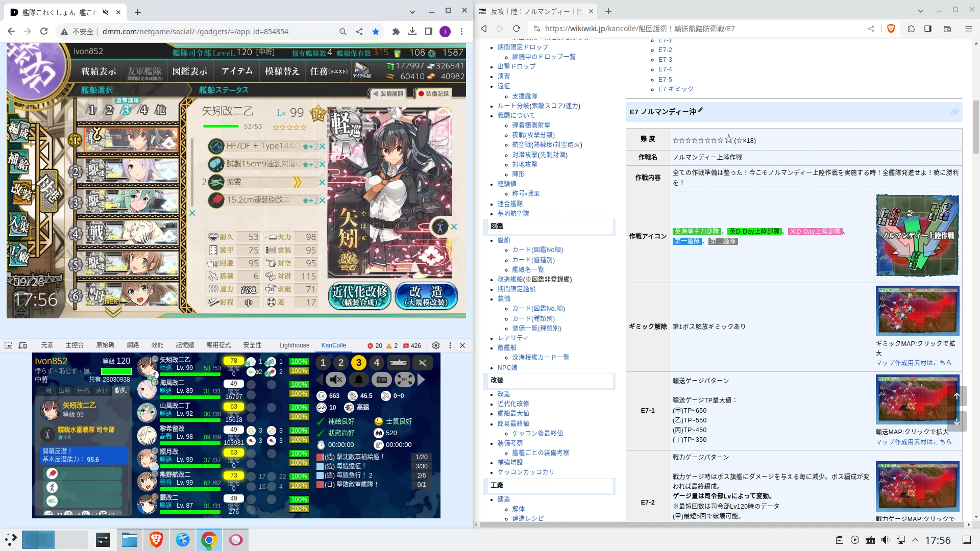The image size is (980, 551).
Task: Switch to the Lighthouse DevTools tab
Action: [294, 345]
